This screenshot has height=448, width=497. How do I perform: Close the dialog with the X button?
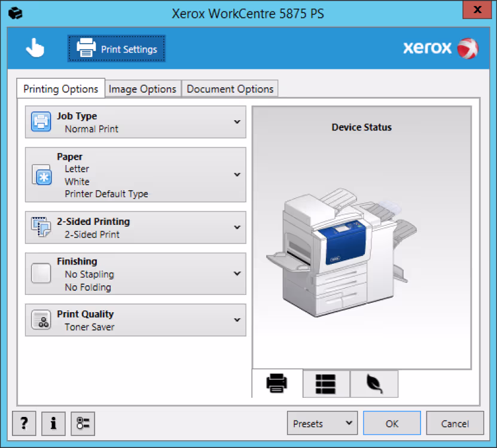[x=477, y=10]
